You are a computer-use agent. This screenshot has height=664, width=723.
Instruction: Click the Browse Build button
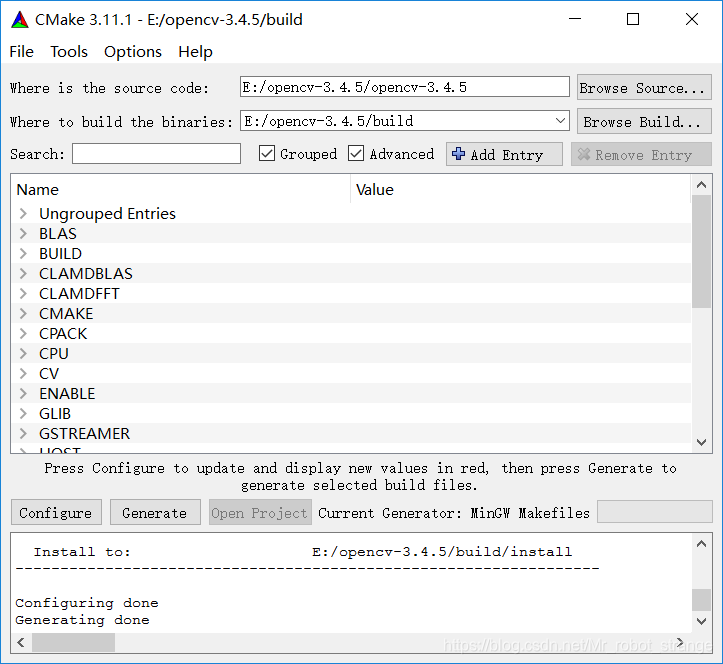644,121
